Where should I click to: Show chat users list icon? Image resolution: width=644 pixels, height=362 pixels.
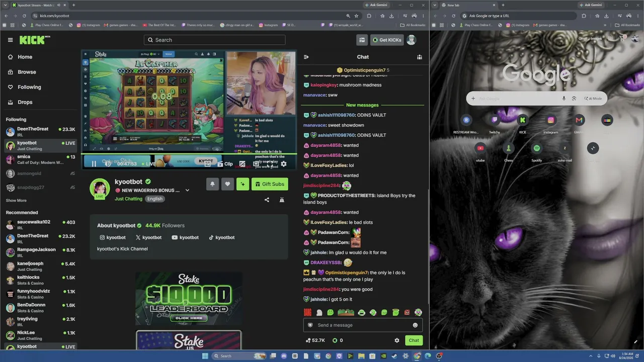(420, 57)
